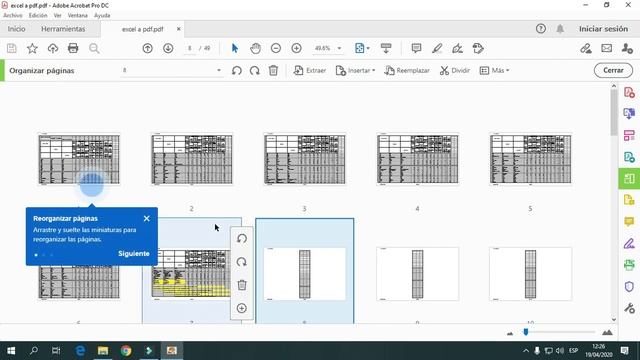Expand the zoom percentage dropdown
Screen dimensions: 640x360
click(x=339, y=48)
